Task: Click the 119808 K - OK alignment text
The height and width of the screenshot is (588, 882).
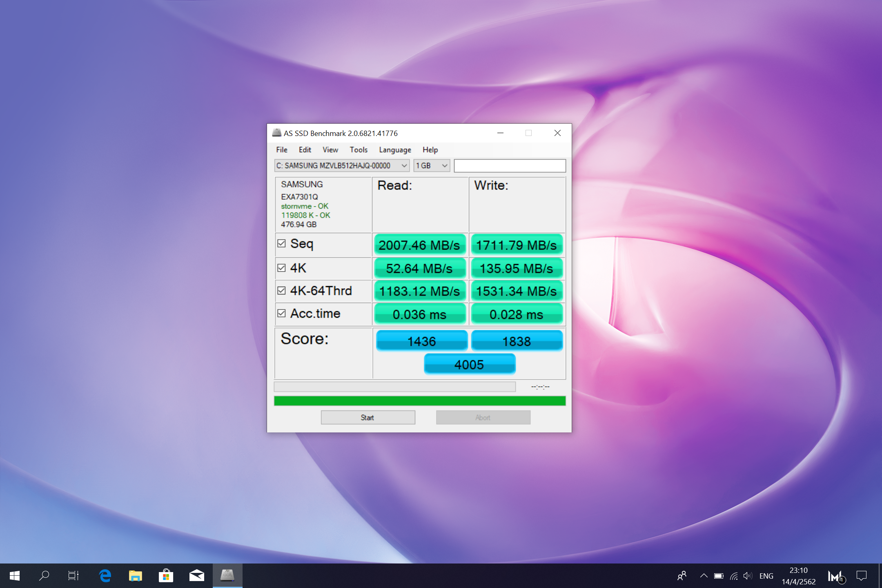Action: coord(305,215)
